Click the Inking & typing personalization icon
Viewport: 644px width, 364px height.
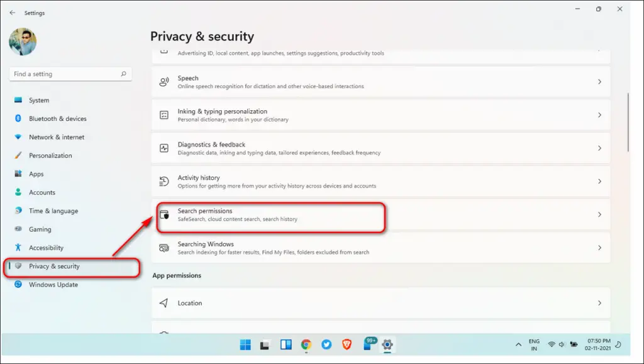click(164, 115)
